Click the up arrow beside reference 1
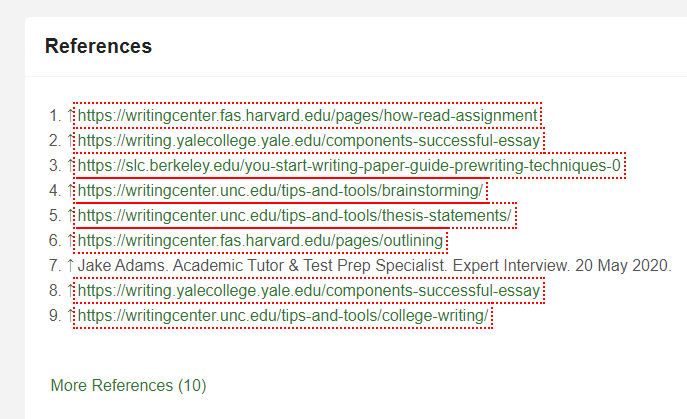Image resolution: width=687 pixels, height=419 pixels. tap(70, 116)
